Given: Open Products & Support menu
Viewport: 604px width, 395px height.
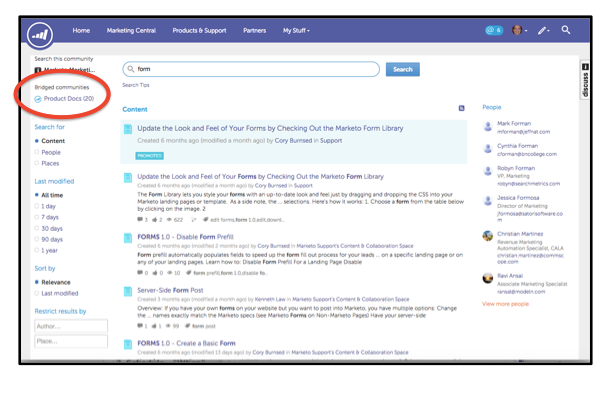Looking at the screenshot, I should click(199, 30).
